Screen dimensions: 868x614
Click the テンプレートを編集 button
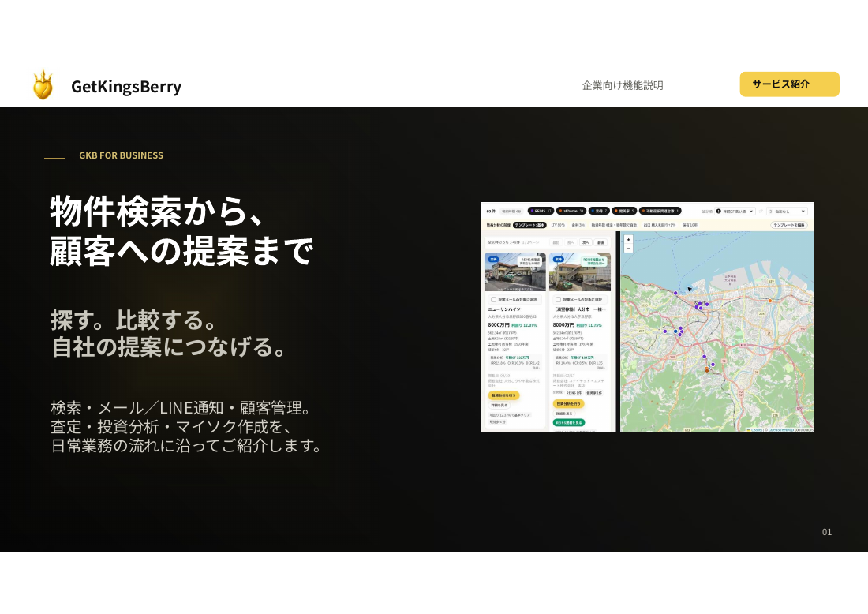(x=789, y=225)
